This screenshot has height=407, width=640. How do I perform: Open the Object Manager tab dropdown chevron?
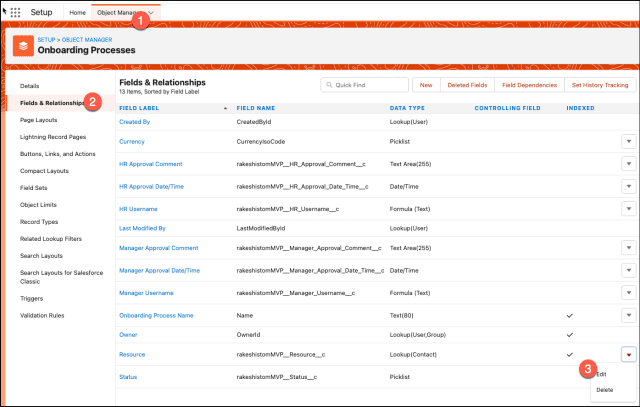[150, 12]
